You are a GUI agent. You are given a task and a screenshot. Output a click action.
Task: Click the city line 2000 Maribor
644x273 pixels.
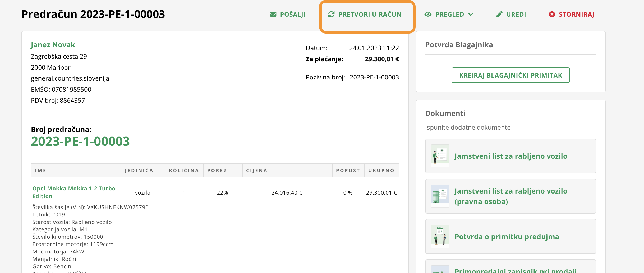pos(51,68)
